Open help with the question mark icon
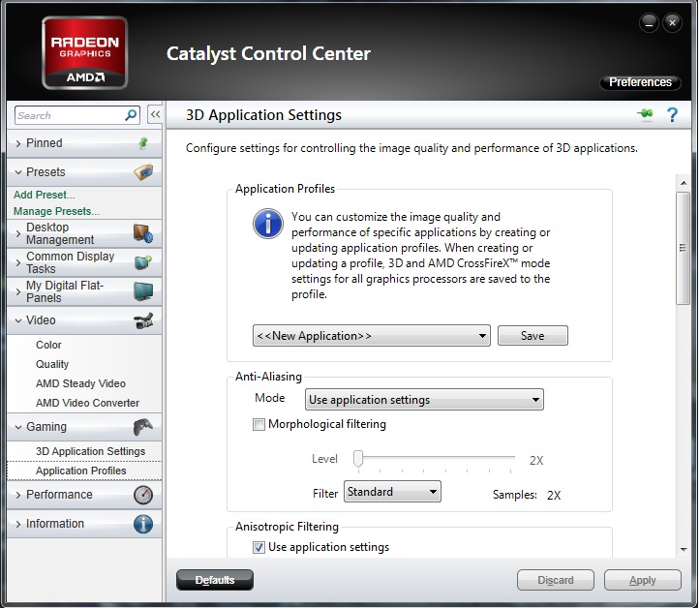Viewport: 700px width, 608px height. pyautogui.click(x=672, y=115)
